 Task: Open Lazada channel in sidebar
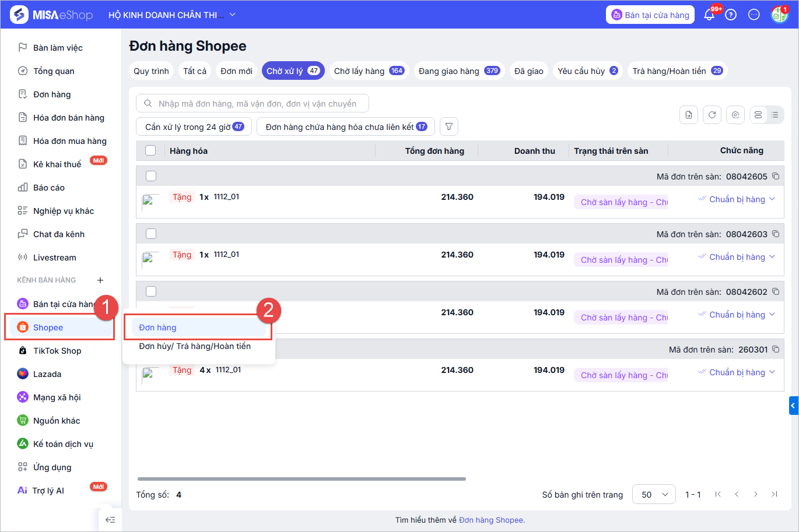tap(47, 374)
